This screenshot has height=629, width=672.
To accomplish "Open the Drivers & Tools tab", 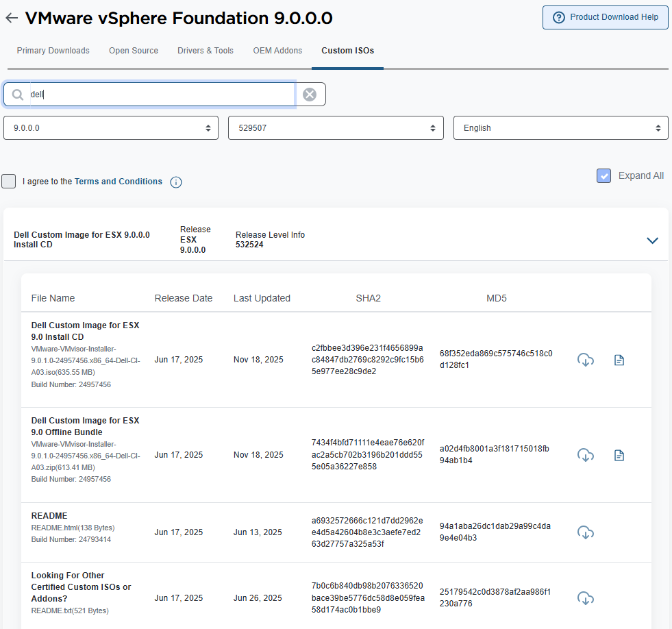I will (x=206, y=51).
